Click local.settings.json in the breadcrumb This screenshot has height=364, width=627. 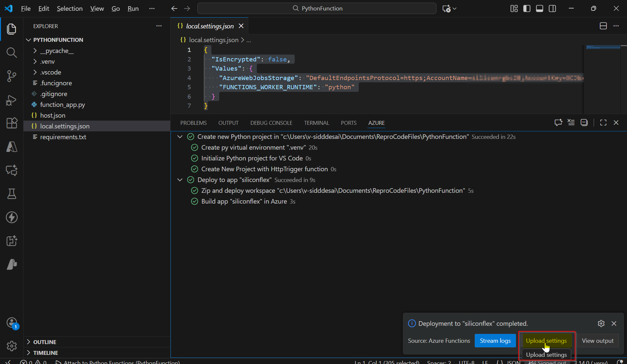pyautogui.click(x=214, y=40)
